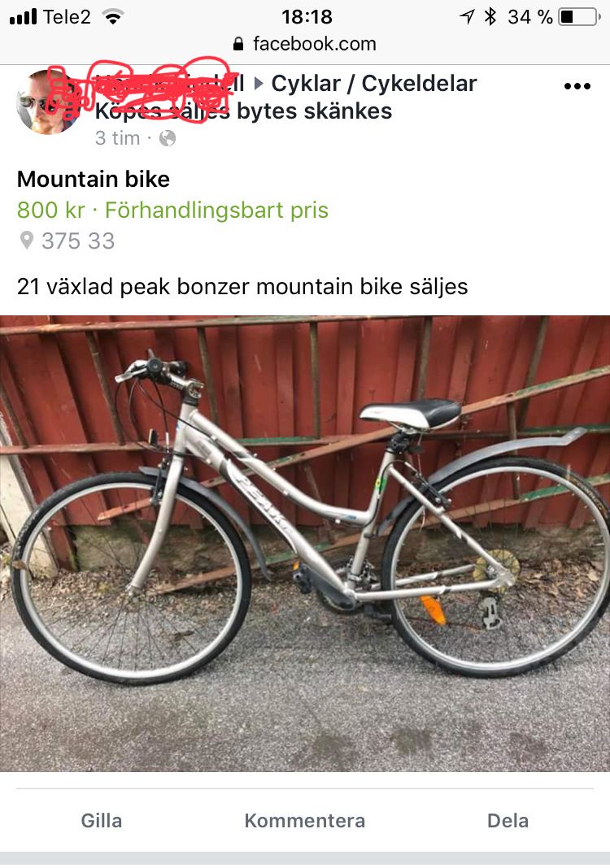
Task: Tap the poster's profile picture
Action: 48,102
